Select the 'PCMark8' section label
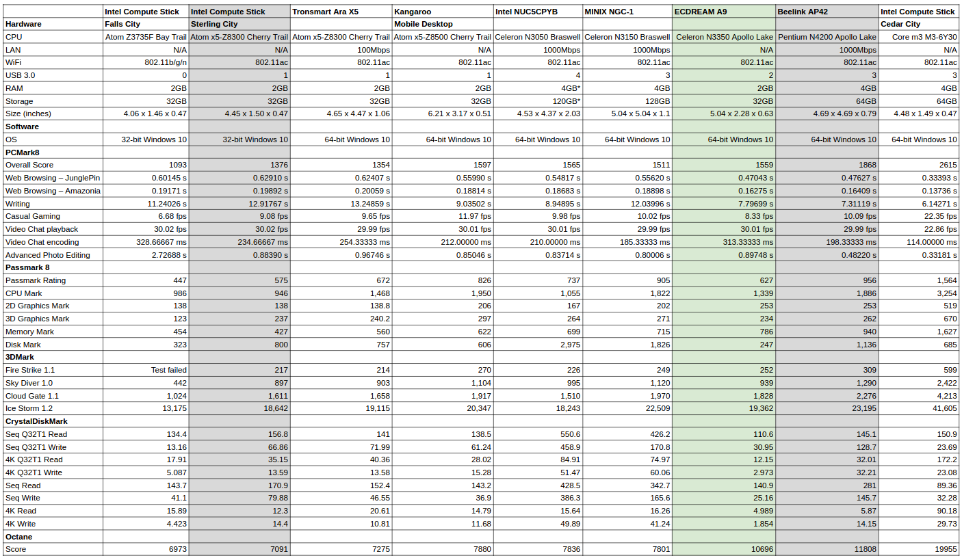 tap(53, 152)
